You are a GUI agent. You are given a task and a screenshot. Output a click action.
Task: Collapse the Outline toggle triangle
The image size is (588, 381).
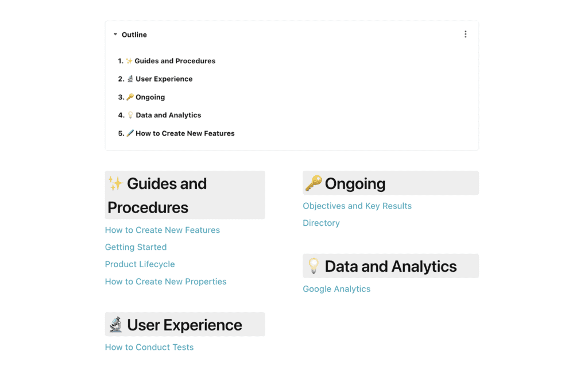[115, 34]
